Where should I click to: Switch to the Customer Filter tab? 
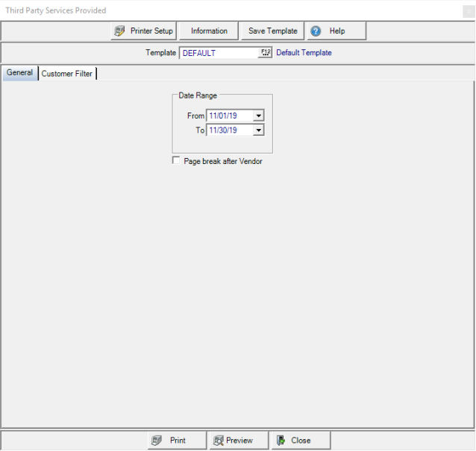click(x=67, y=74)
